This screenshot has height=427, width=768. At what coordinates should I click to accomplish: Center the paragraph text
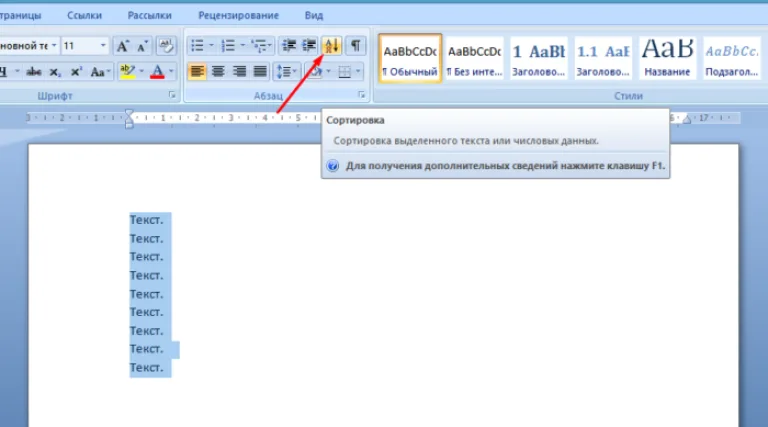[218, 72]
